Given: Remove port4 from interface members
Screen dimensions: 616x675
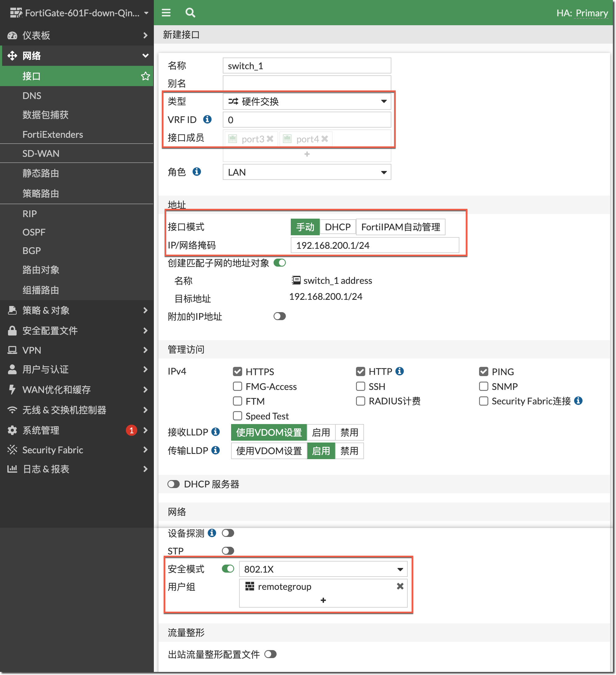Looking at the screenshot, I should [325, 139].
